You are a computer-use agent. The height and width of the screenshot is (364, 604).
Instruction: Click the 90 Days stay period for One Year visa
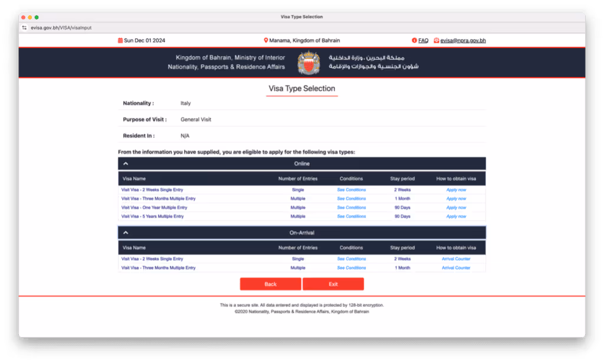(402, 208)
